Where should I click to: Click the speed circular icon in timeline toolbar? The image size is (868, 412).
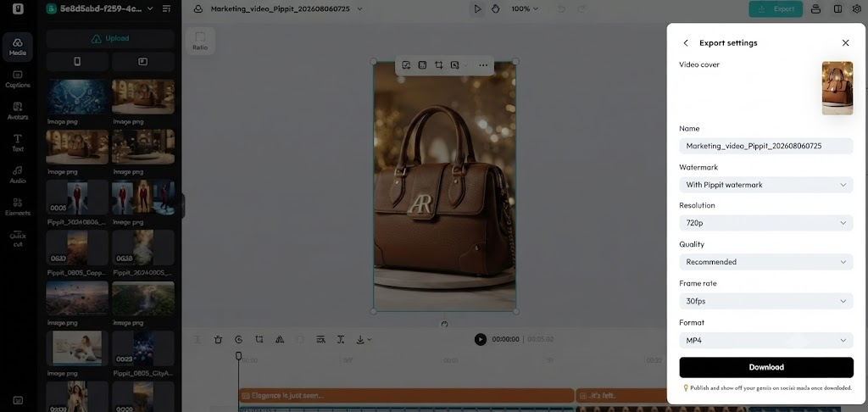click(238, 339)
